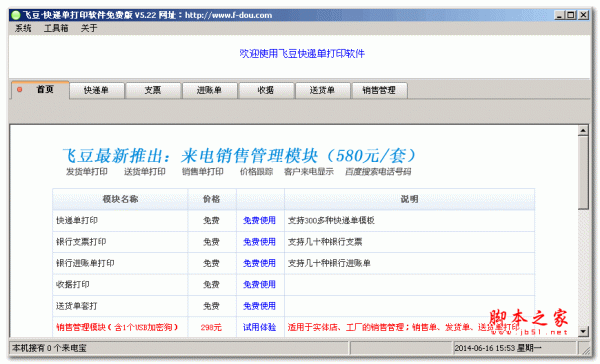Screen dimensions: 600x364
Task: Switch to the 收据 tab
Action: 266,90
